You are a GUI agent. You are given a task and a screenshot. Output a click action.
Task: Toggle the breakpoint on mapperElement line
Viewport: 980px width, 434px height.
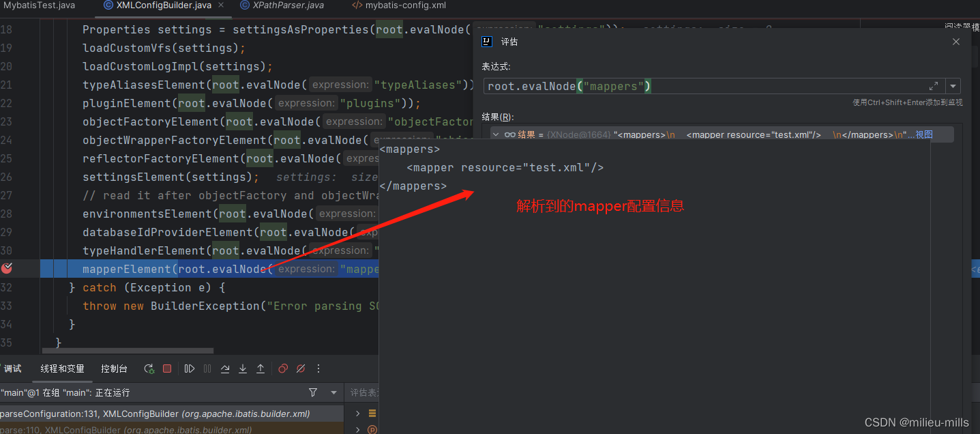pyautogui.click(x=7, y=269)
